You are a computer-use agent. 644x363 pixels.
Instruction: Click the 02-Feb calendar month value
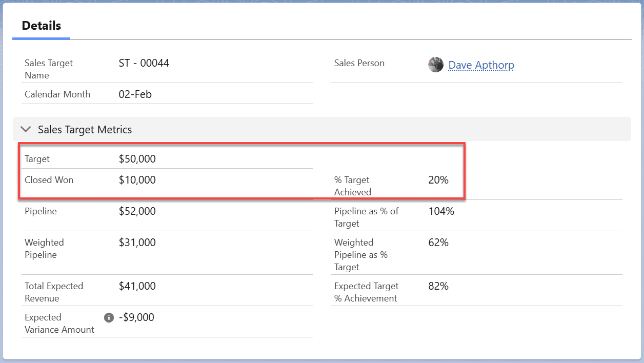pos(135,94)
